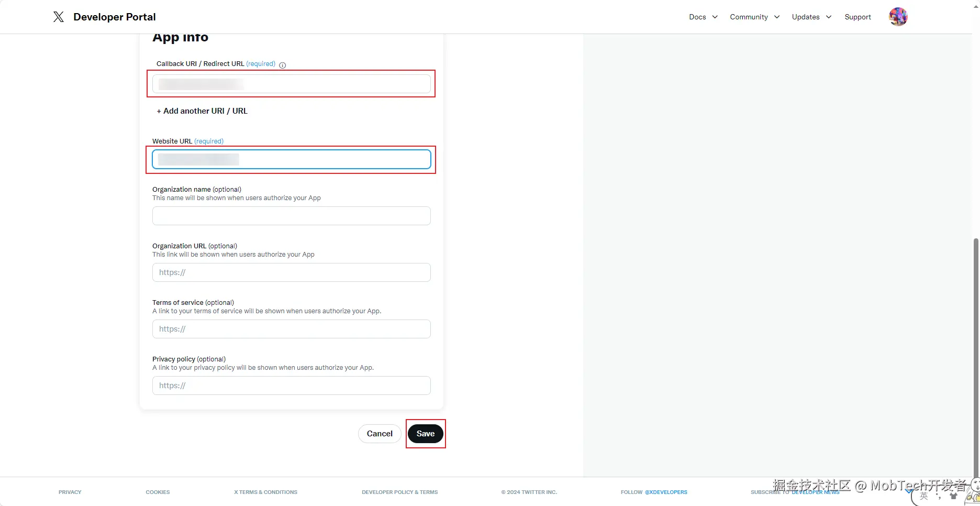Open the Community menu
The width and height of the screenshot is (980, 506).
749,17
